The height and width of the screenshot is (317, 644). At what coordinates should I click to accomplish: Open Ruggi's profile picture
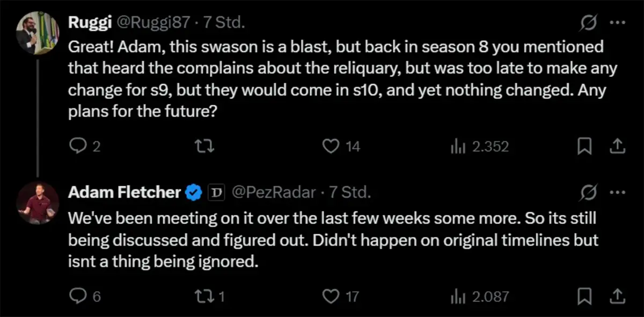click(36, 33)
